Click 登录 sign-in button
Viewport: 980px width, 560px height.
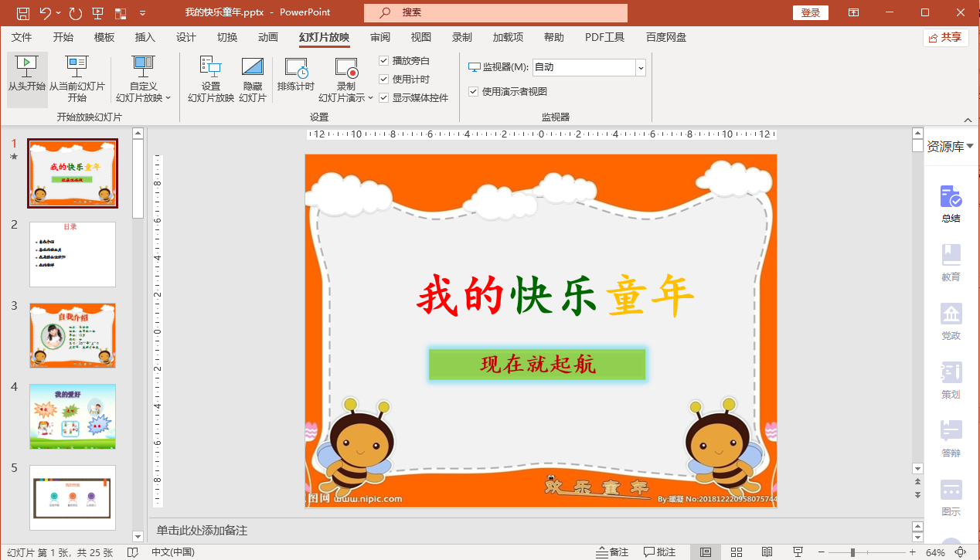click(x=810, y=13)
